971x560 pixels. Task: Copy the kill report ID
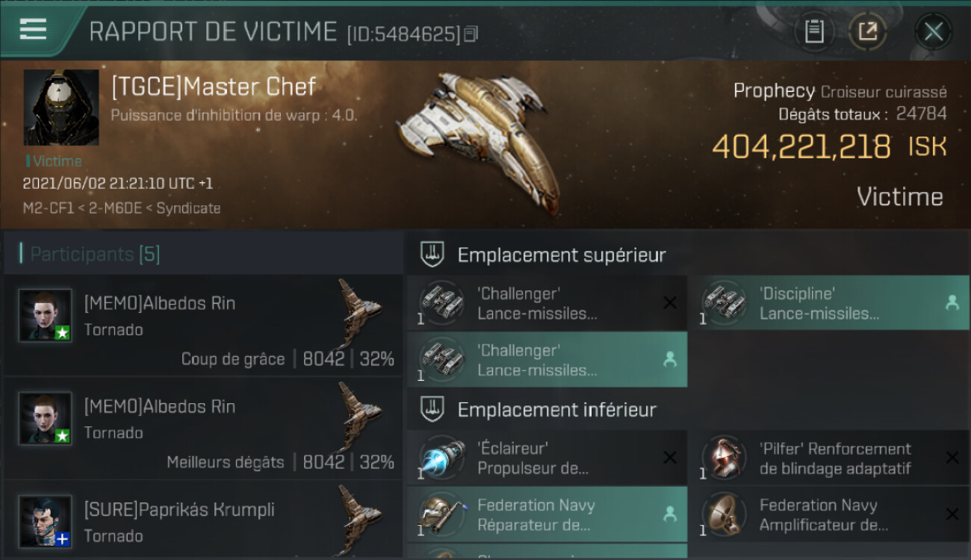471,34
